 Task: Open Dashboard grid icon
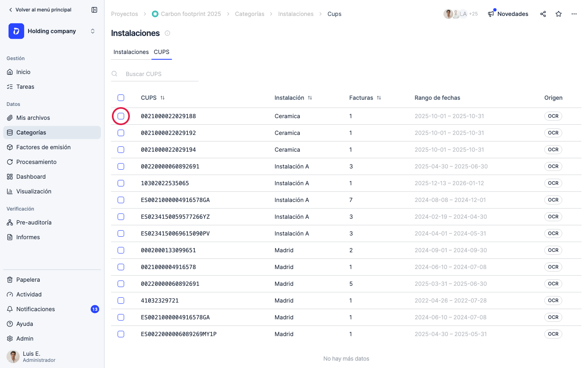tap(10, 177)
